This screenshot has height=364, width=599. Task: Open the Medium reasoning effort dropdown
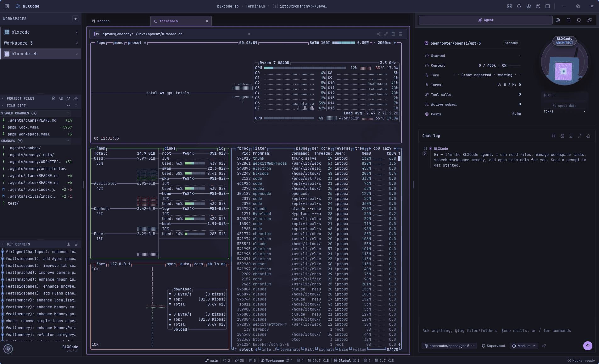(x=523, y=346)
